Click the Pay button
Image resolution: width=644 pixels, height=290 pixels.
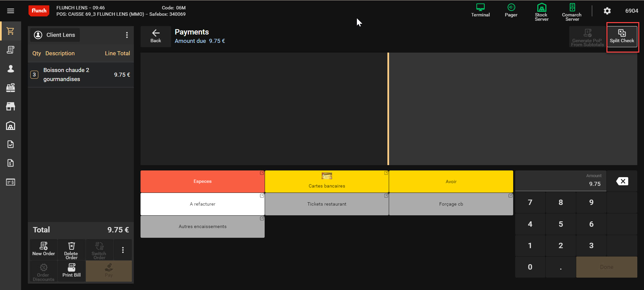click(109, 271)
